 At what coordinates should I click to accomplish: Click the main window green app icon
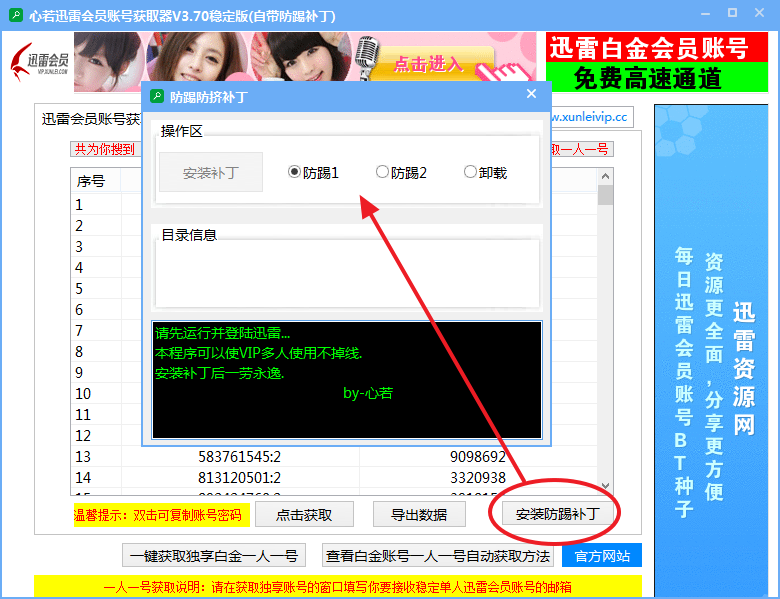pos(16,15)
